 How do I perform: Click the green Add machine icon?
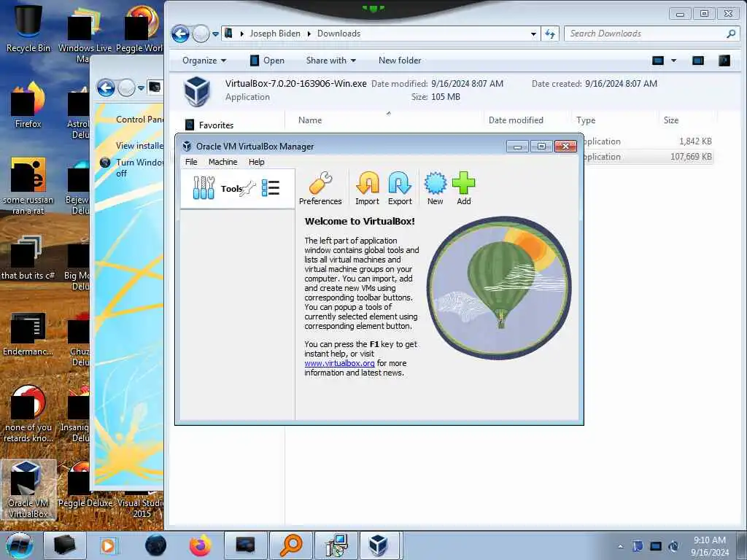click(x=463, y=188)
